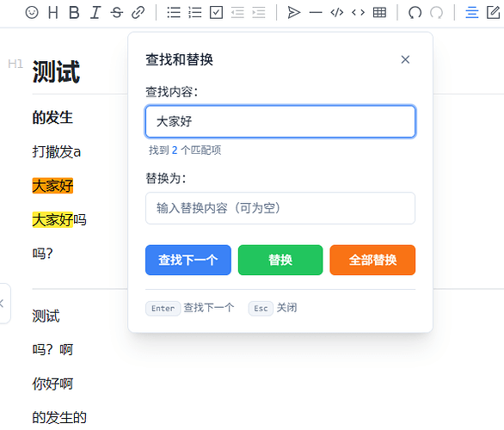Insert inline code with angle-bracket icon

point(359,13)
